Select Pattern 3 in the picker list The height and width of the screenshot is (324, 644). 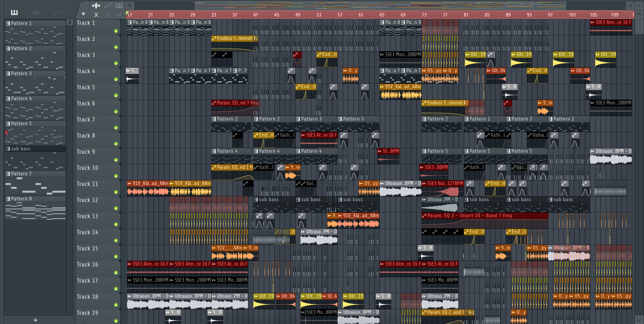pyautogui.click(x=36, y=73)
